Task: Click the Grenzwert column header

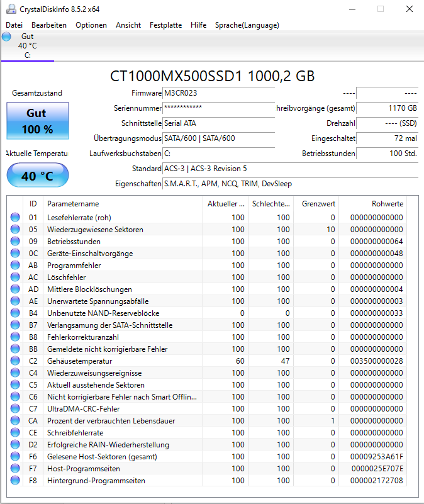Action: pyautogui.click(x=316, y=204)
